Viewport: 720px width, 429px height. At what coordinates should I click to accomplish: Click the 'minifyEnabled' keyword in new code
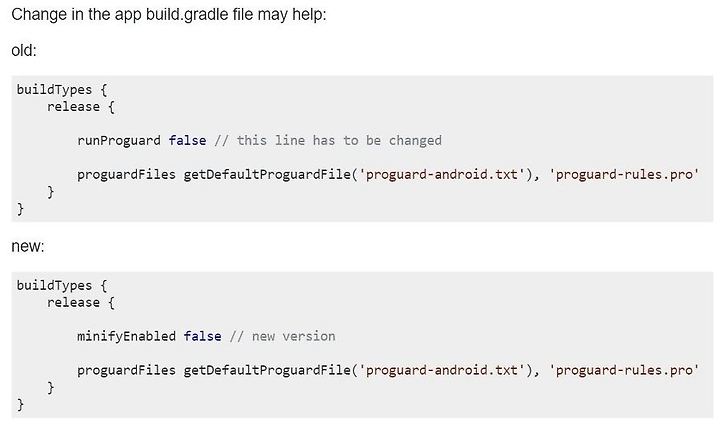click(x=126, y=336)
